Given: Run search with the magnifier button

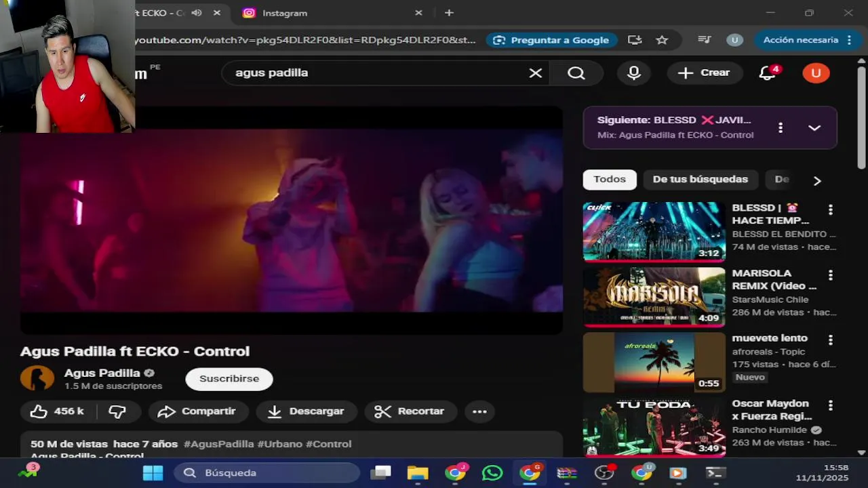Looking at the screenshot, I should [576, 73].
